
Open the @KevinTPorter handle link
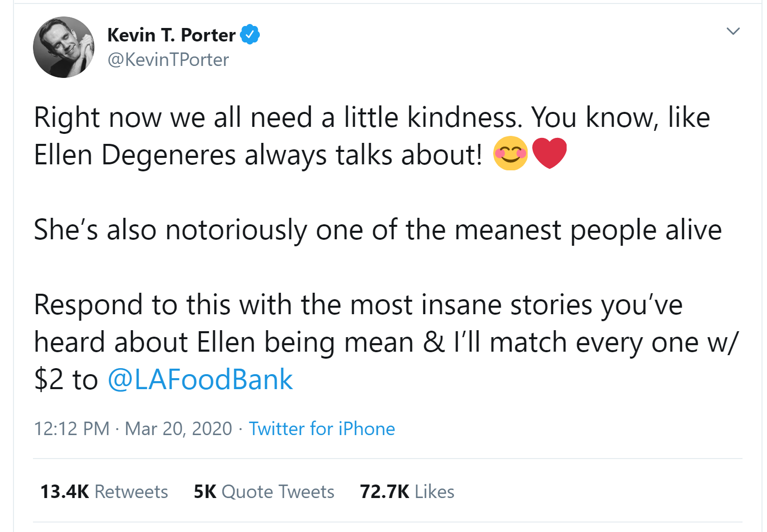click(x=168, y=60)
